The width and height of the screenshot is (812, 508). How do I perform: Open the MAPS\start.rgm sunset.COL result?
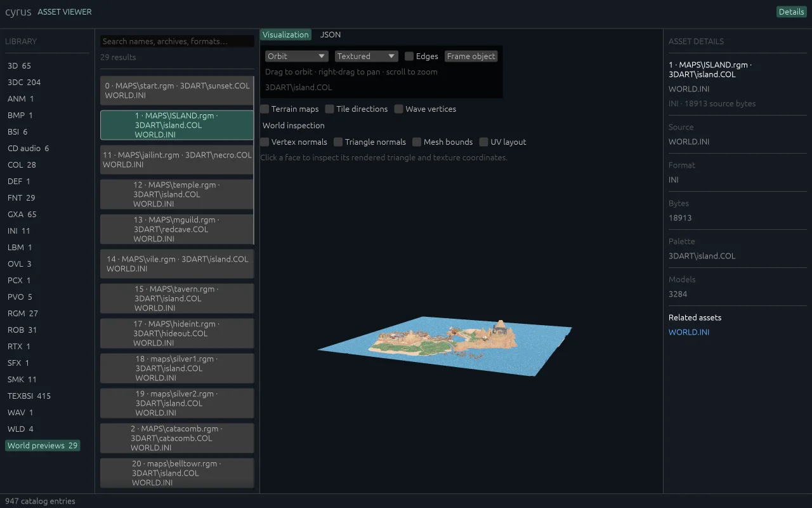[x=177, y=91]
